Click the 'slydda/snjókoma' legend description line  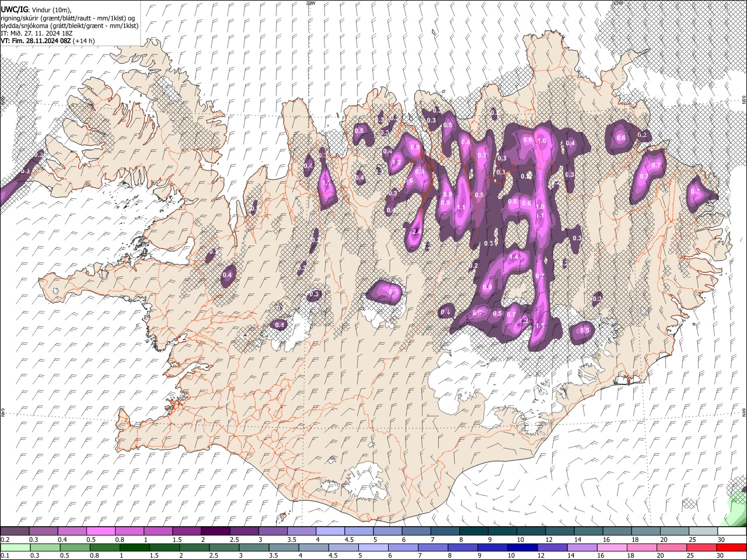(x=69, y=26)
